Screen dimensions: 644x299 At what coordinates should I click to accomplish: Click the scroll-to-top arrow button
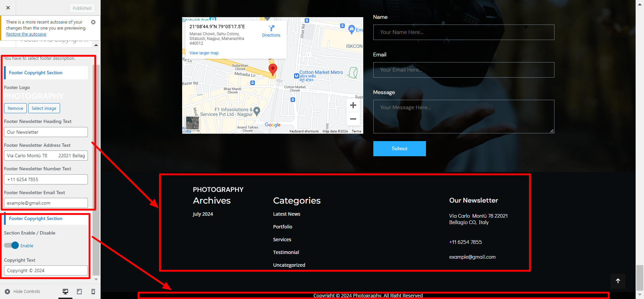click(618, 281)
